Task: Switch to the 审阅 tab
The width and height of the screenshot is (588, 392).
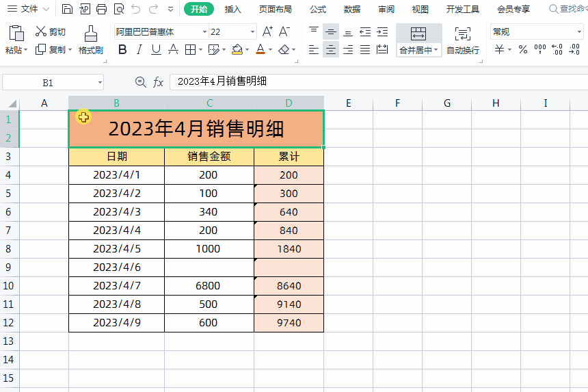Action: point(386,9)
